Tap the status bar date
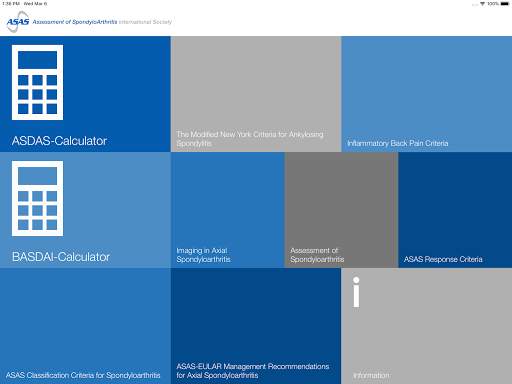The width and height of the screenshot is (512, 384). (x=35, y=4)
